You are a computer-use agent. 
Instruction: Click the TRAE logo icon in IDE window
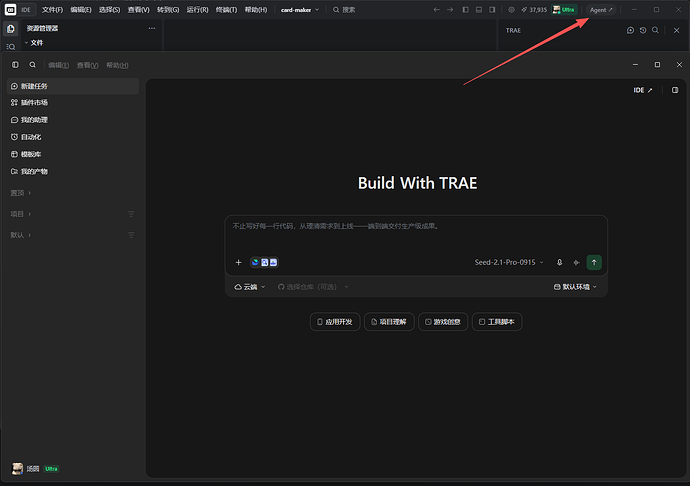11,10
